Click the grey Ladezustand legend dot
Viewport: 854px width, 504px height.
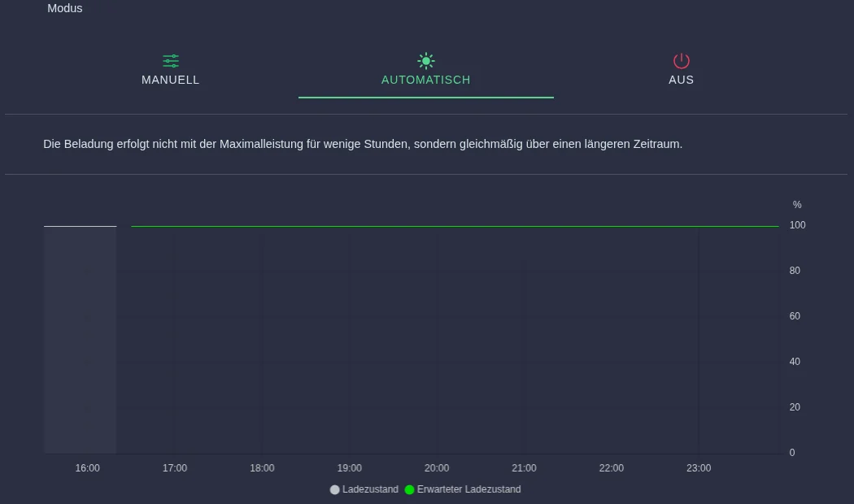pyautogui.click(x=335, y=490)
